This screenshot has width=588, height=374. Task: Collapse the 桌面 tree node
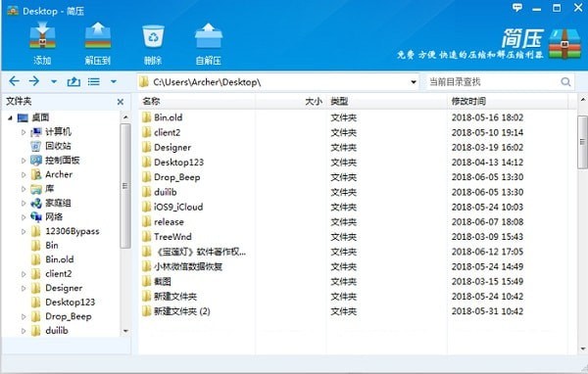click(x=10, y=117)
